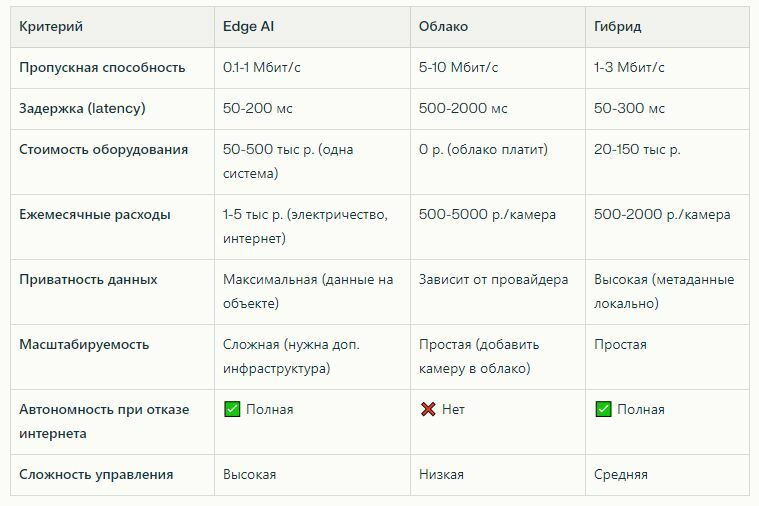Select the Средняя complexity cell

pyautogui.click(x=620, y=474)
